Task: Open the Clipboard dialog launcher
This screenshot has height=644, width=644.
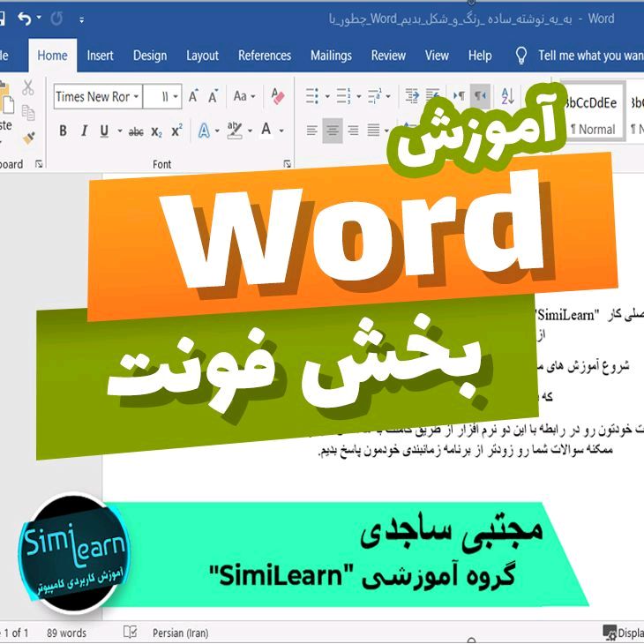Action: pos(39,164)
